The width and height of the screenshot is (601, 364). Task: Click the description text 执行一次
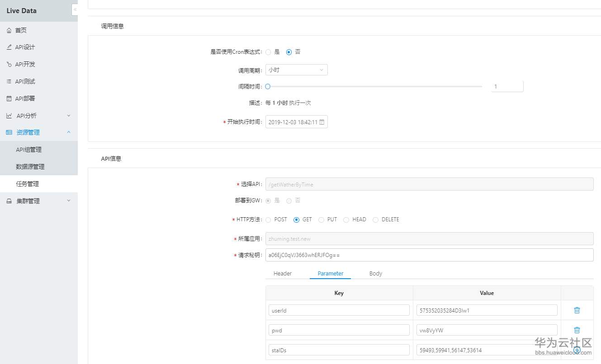(x=300, y=103)
